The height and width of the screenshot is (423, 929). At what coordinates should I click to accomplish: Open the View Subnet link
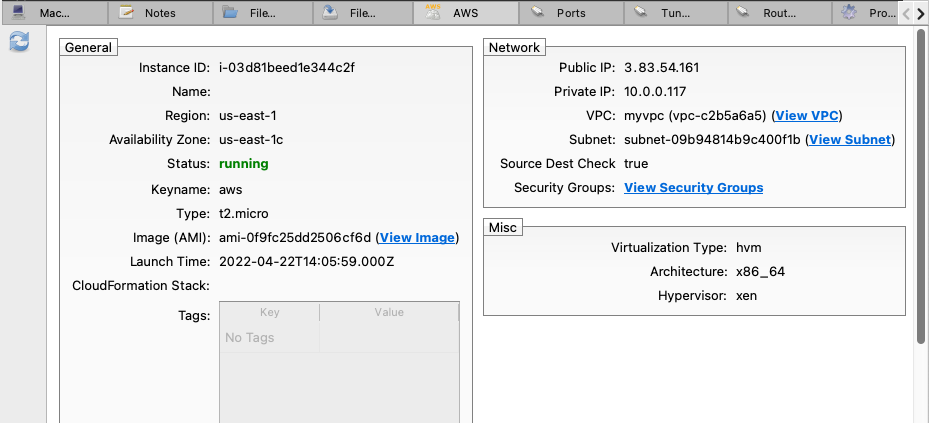(850, 140)
